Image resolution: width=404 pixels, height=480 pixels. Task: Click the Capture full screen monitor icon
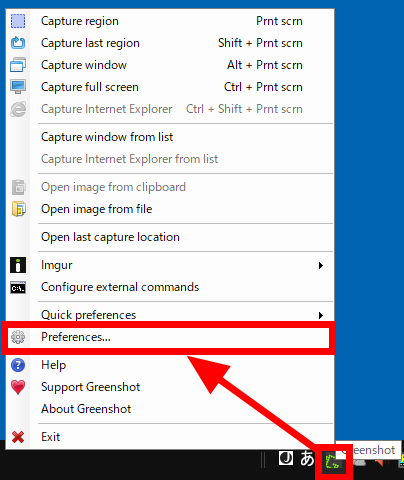(x=18, y=87)
